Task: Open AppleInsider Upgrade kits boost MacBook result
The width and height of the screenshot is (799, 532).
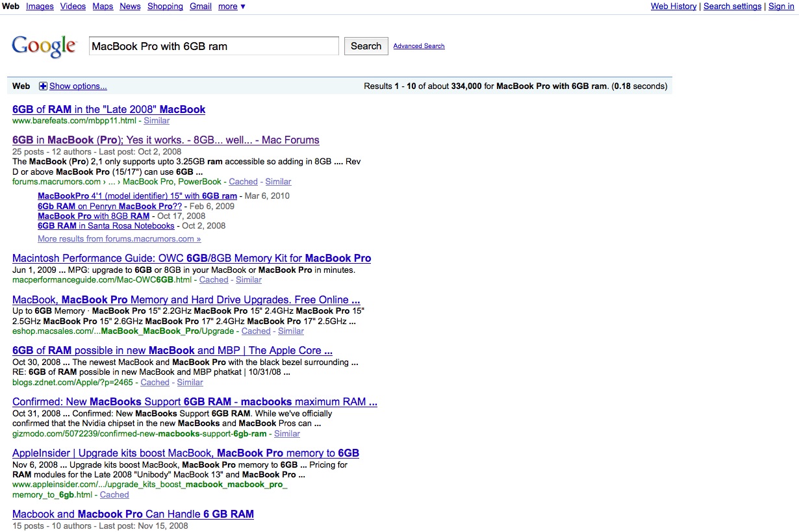Action: (x=186, y=453)
